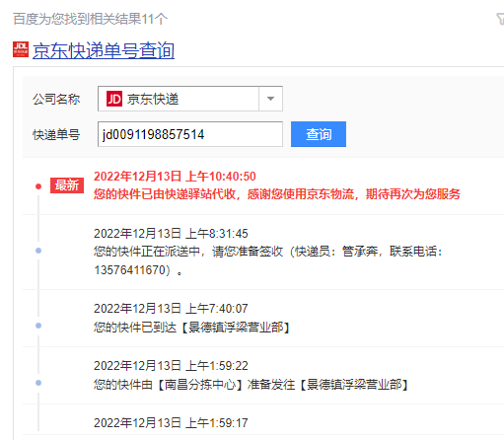
Task: Click the filter funnel icon at top right
Action: (500, 19)
